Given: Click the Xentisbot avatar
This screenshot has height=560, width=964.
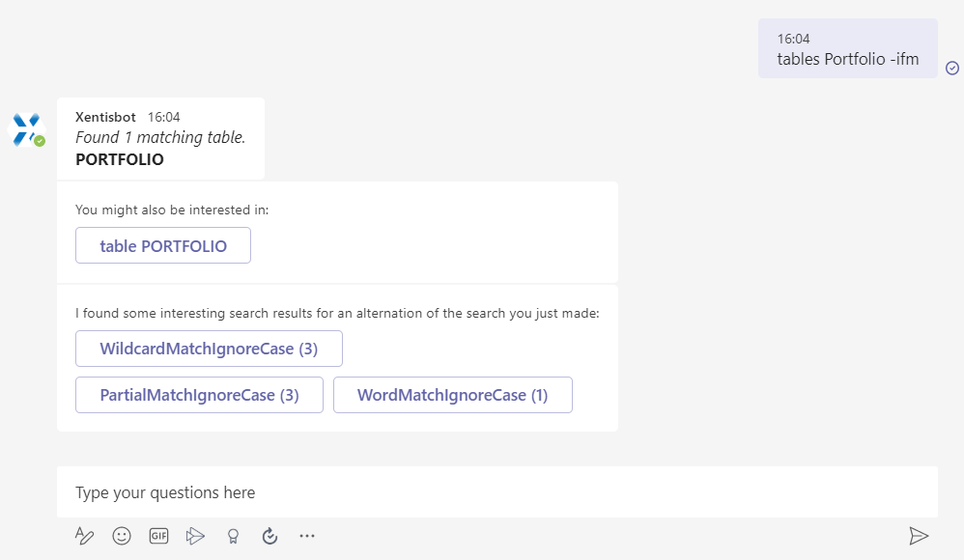Looking at the screenshot, I should coord(28,129).
